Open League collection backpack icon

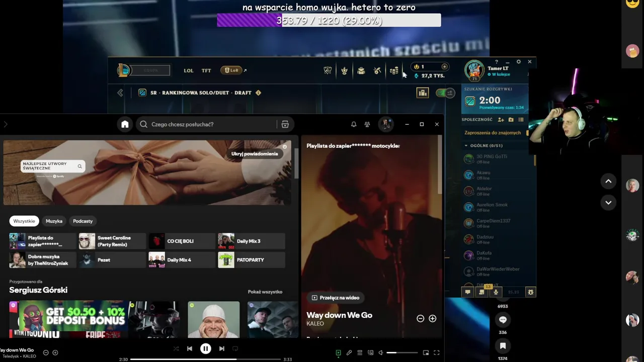tap(361, 70)
